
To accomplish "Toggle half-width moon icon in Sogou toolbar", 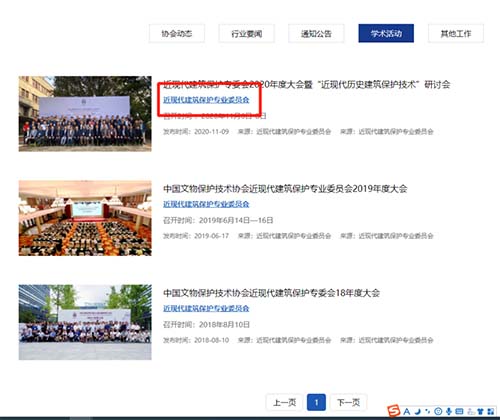I will (x=418, y=411).
